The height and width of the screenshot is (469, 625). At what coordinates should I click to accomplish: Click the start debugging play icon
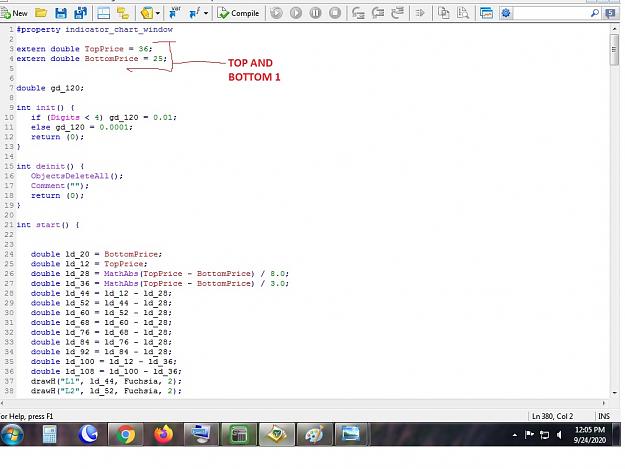pos(296,13)
